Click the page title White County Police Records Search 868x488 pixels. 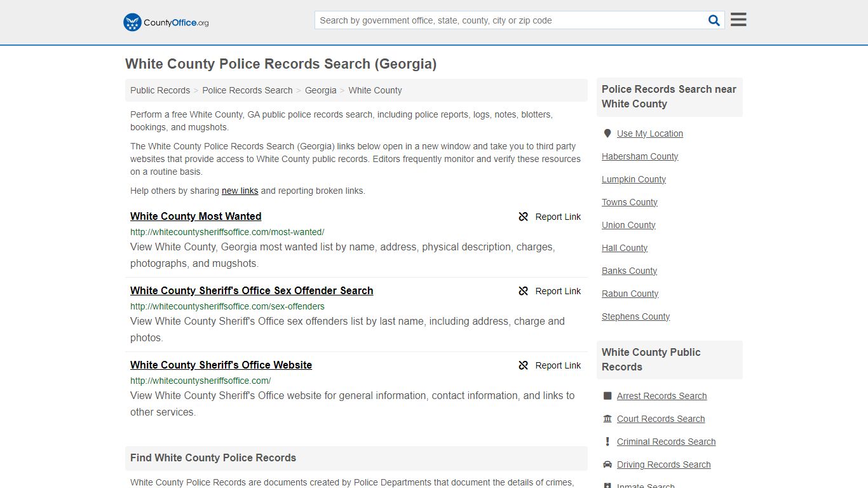point(281,64)
